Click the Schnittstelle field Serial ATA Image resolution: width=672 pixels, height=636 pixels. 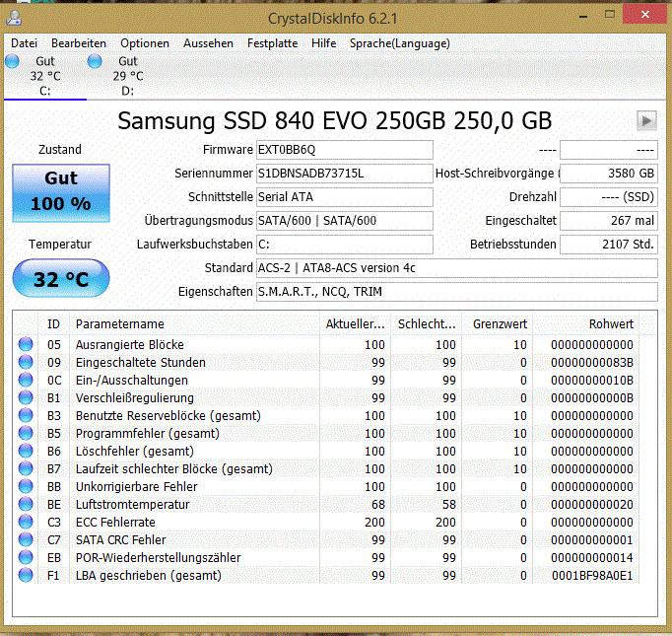coord(345,197)
